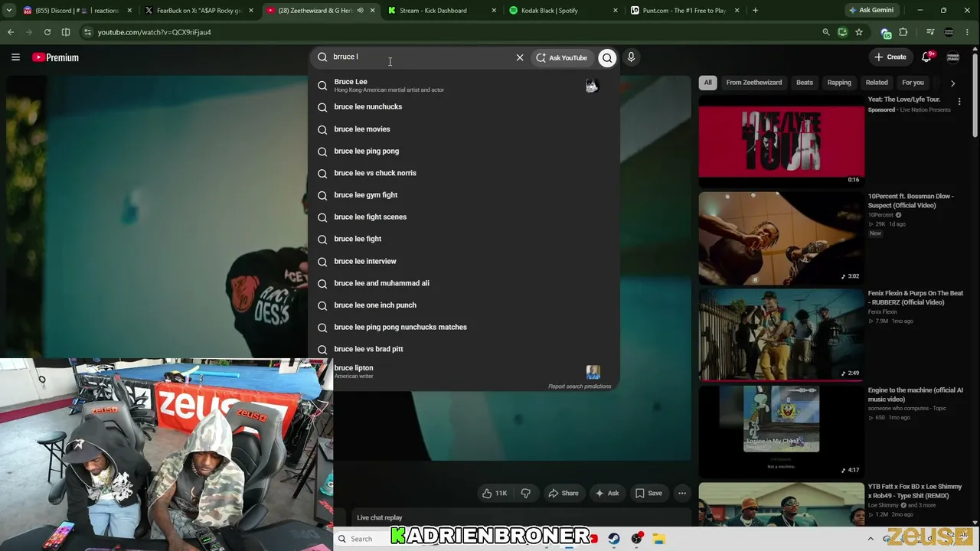The image size is (980, 551).
Task: Open the Fenix Flexin RUBBERZ video thumbnail
Action: 781,334
